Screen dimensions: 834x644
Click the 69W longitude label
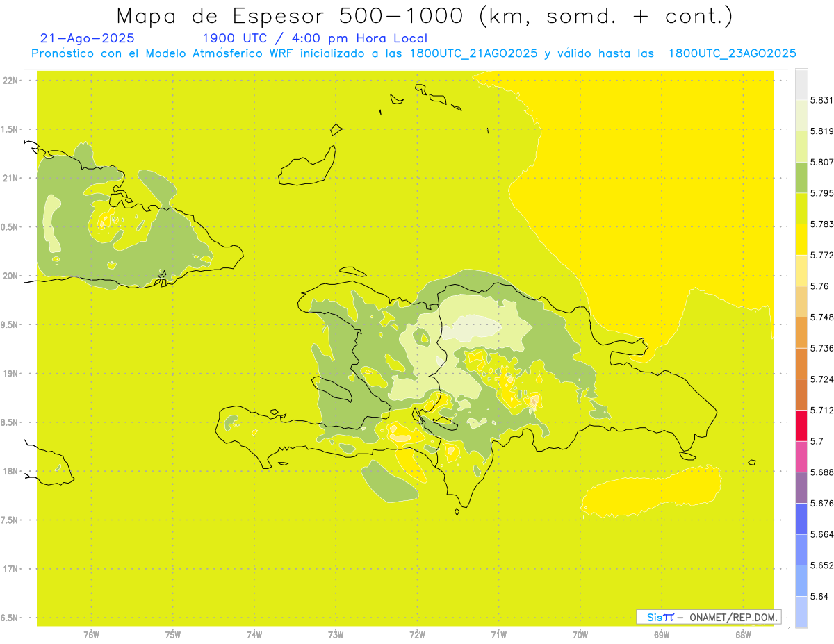(x=662, y=635)
